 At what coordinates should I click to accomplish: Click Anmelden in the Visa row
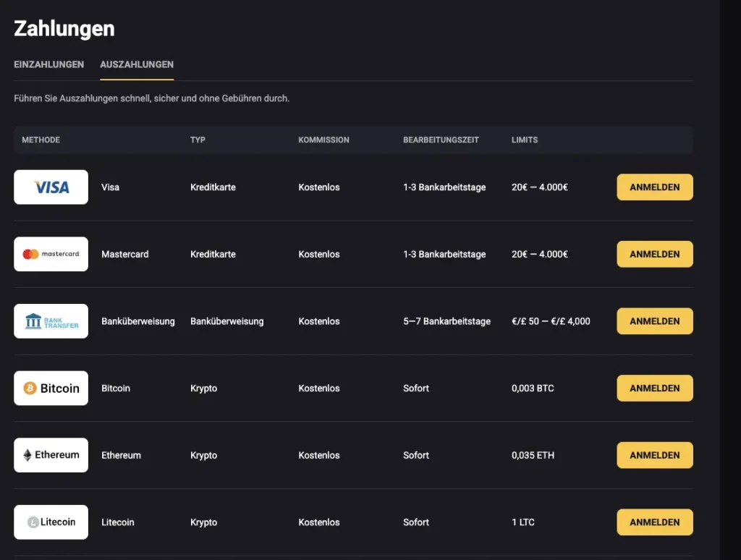tap(655, 187)
